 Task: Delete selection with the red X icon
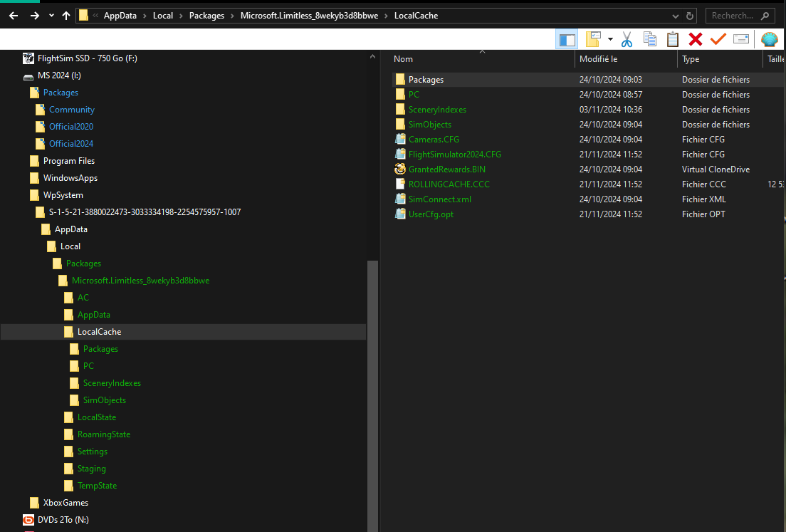point(696,39)
